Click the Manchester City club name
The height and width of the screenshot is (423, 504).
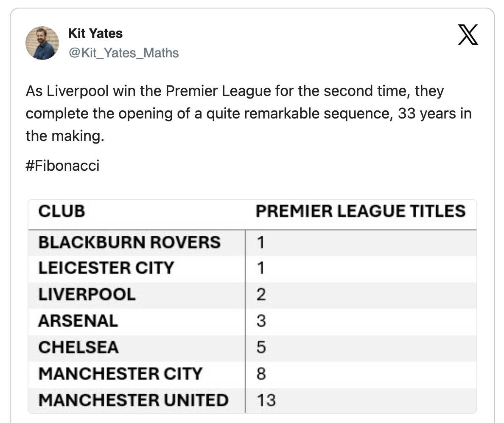tap(120, 374)
